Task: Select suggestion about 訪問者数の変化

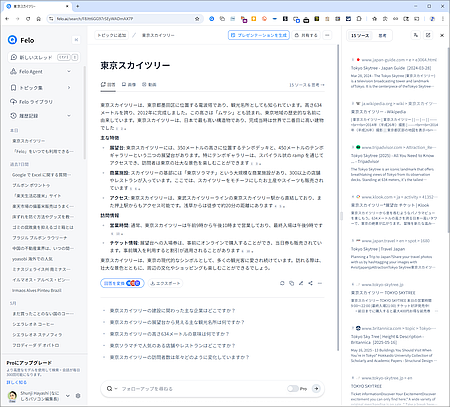Action: [179, 357]
